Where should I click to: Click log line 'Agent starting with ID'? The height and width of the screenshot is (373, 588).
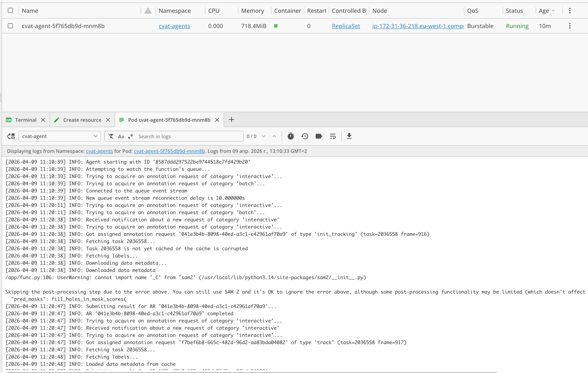pyautogui.click(x=128, y=162)
